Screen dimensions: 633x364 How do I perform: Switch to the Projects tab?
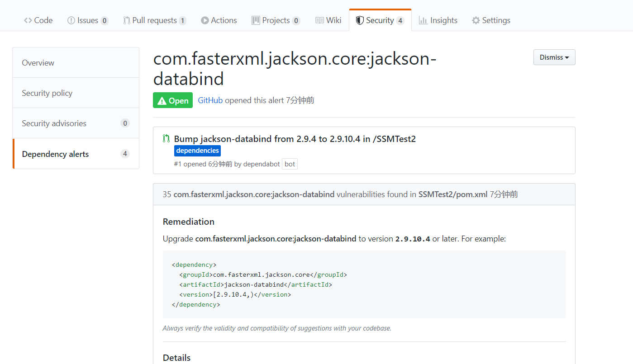276,20
